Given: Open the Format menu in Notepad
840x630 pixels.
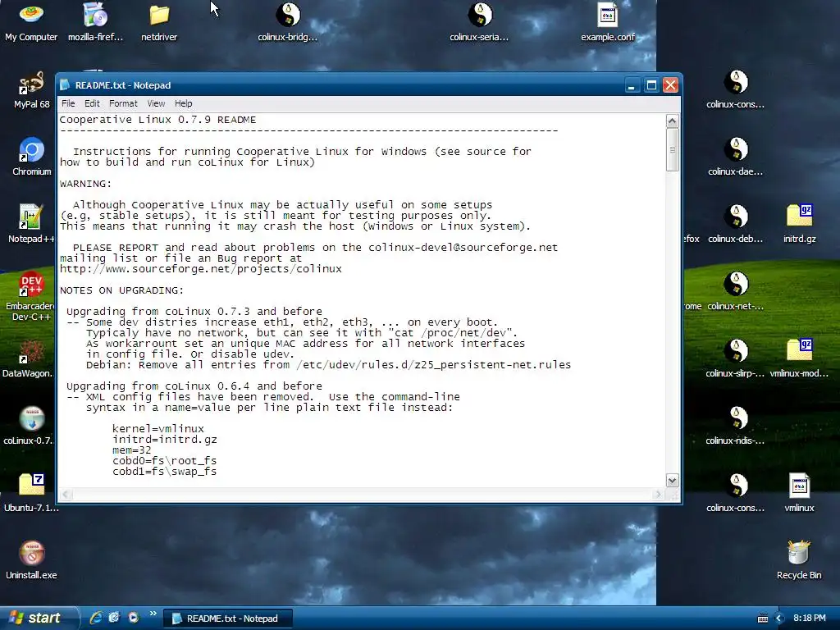Looking at the screenshot, I should pyautogui.click(x=123, y=103).
